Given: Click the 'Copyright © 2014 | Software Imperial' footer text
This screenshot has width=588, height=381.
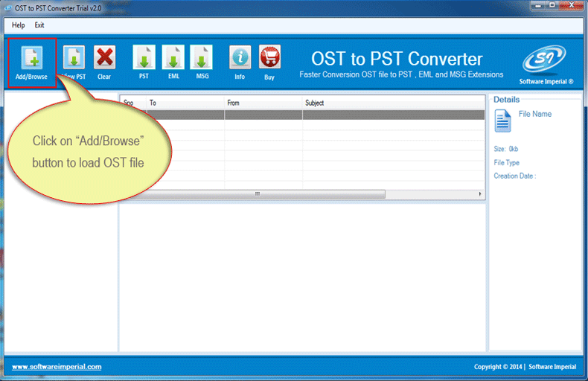Looking at the screenshot, I should pos(525,367).
